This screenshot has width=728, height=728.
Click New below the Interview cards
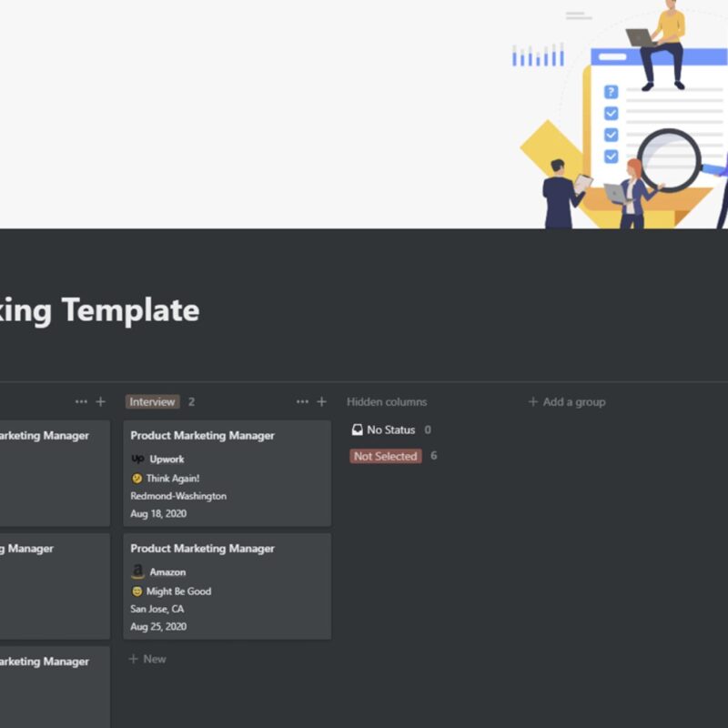click(147, 659)
